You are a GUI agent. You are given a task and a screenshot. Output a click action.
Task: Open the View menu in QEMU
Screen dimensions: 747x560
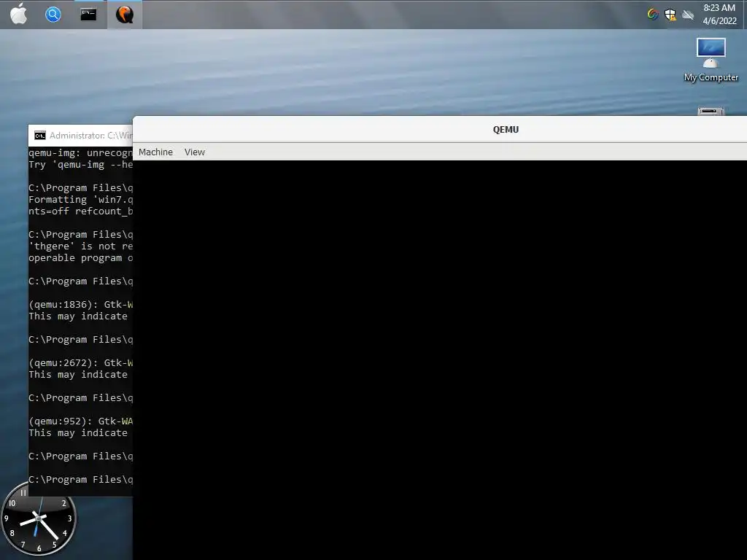194,152
